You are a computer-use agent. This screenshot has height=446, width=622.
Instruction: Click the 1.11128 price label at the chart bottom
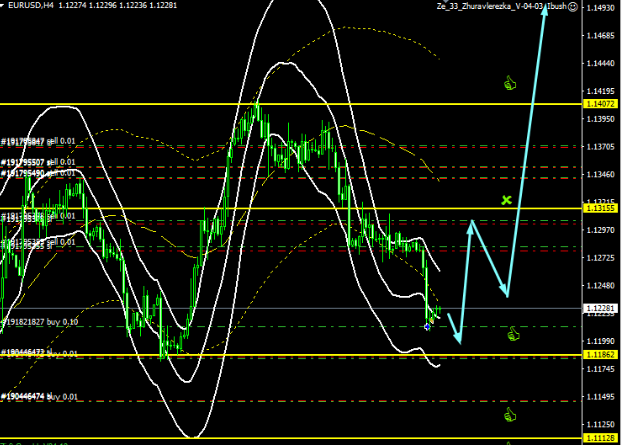(x=601, y=438)
